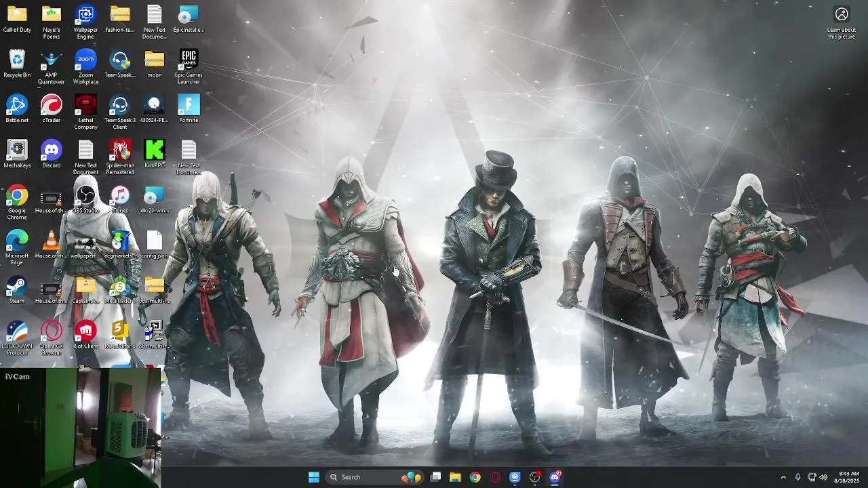Screen dimensions: 868x488
Task: Launch Discord desktop shortcut
Action: tap(52, 154)
